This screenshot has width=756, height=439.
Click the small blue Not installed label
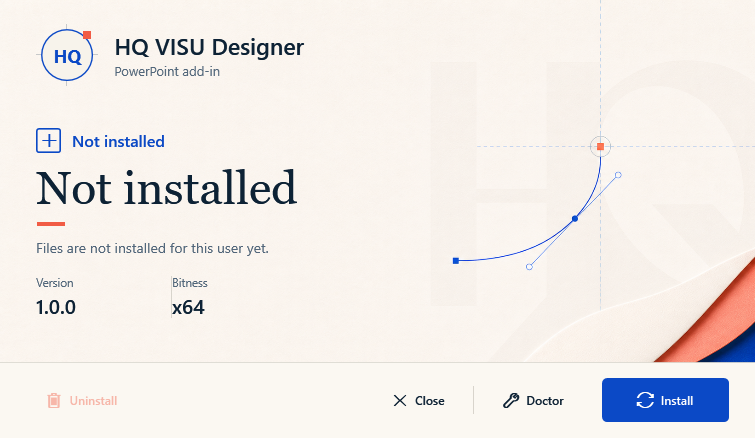click(x=118, y=142)
